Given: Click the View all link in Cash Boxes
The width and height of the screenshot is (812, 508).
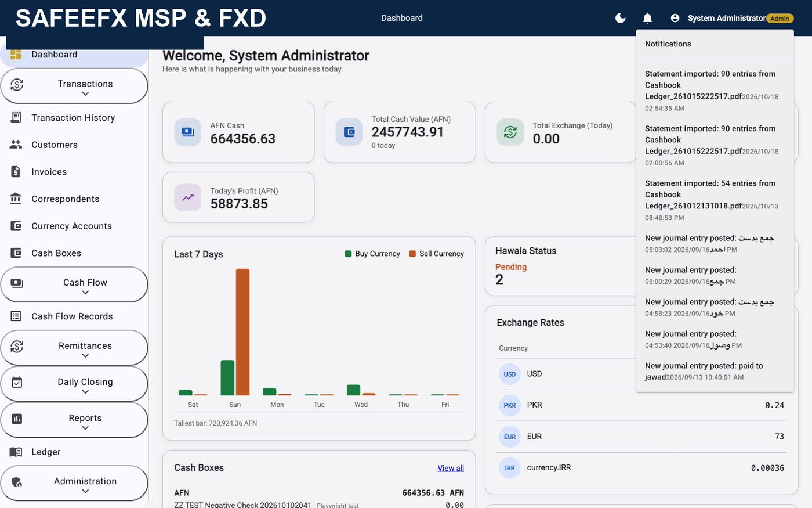Looking at the screenshot, I should [451, 468].
